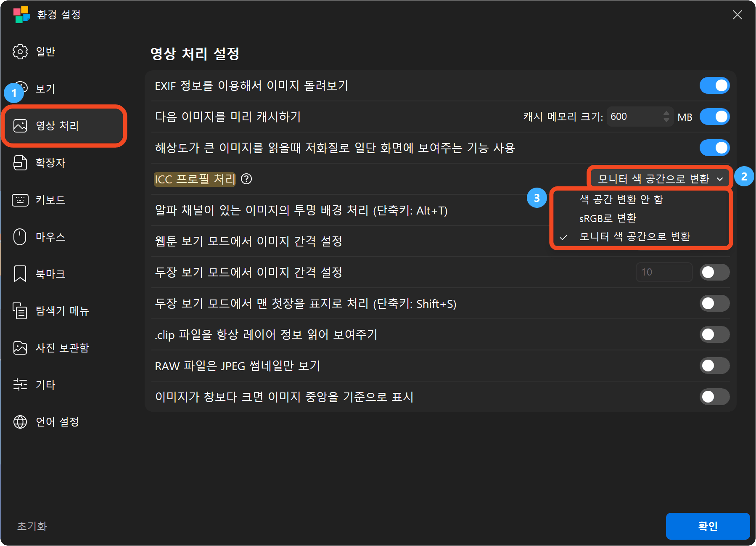Open the 모니터 색 공간으로 변환 dropdown
The height and width of the screenshot is (546, 756).
[660, 179]
